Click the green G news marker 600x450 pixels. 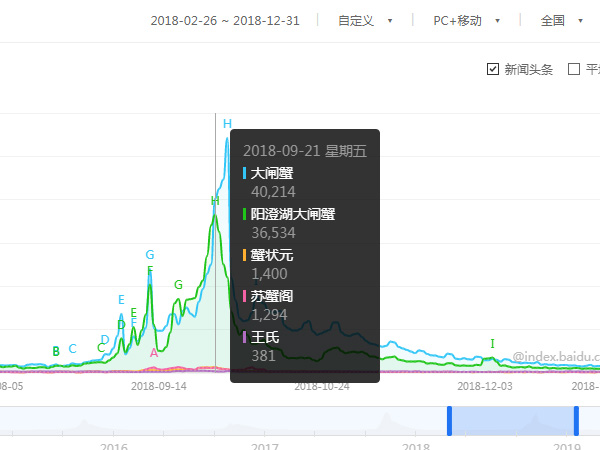(178, 285)
